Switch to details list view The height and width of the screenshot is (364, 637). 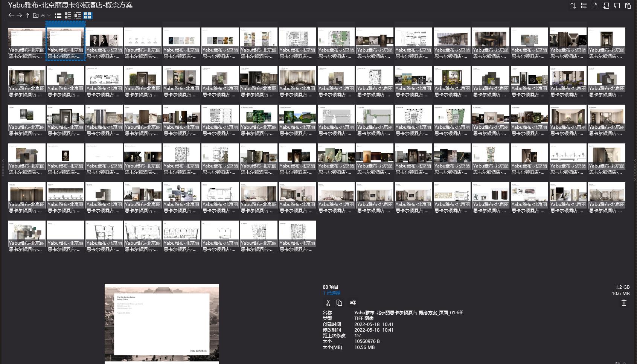[68, 15]
